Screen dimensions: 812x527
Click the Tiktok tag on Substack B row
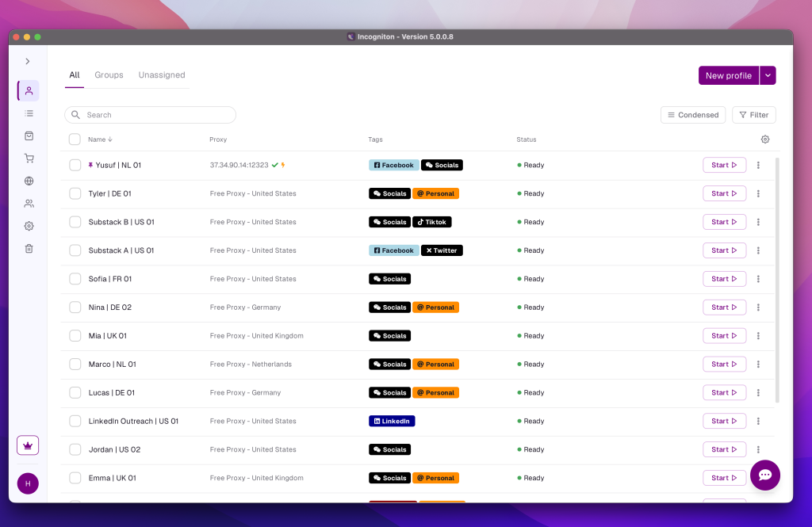pos(432,222)
